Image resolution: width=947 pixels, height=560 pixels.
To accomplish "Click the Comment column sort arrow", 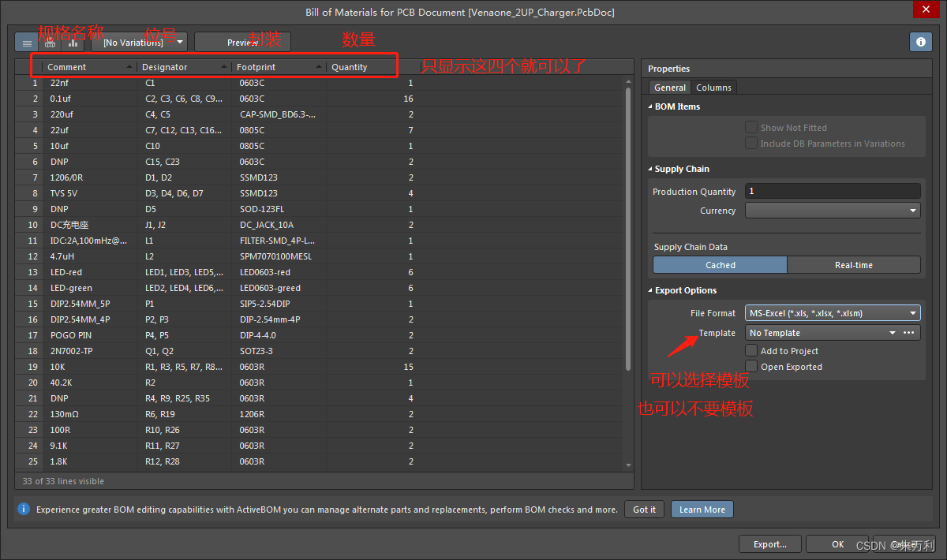I will pyautogui.click(x=129, y=67).
